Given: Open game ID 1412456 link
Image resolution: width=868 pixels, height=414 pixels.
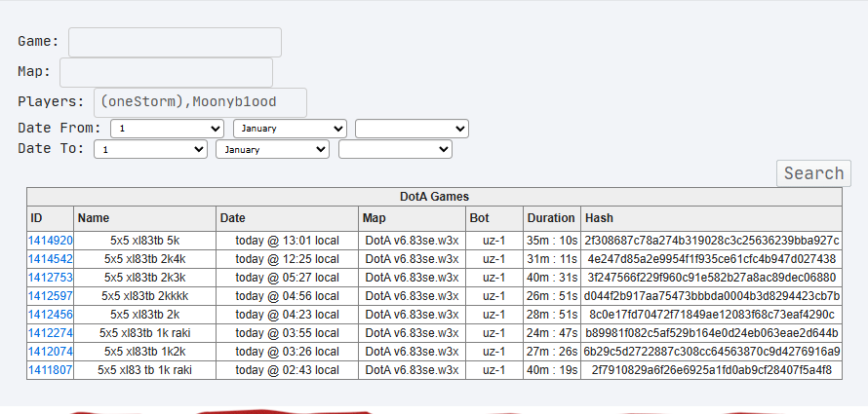Looking at the screenshot, I should pos(51,315).
